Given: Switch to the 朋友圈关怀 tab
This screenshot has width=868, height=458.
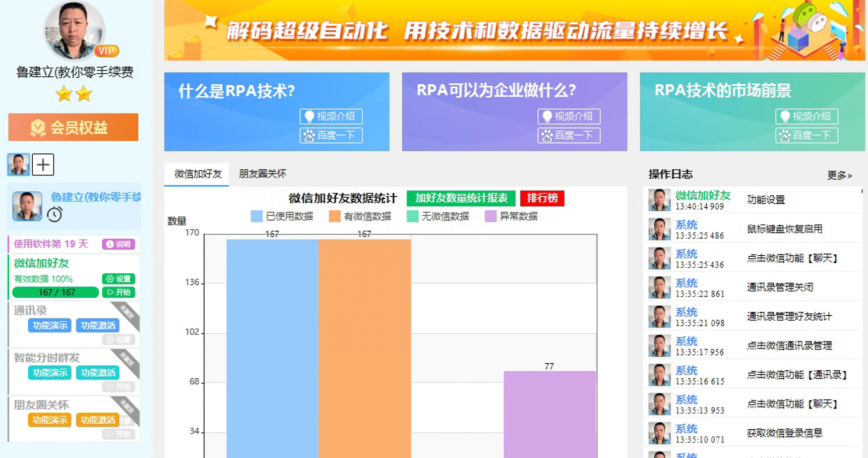Looking at the screenshot, I should point(262,174).
